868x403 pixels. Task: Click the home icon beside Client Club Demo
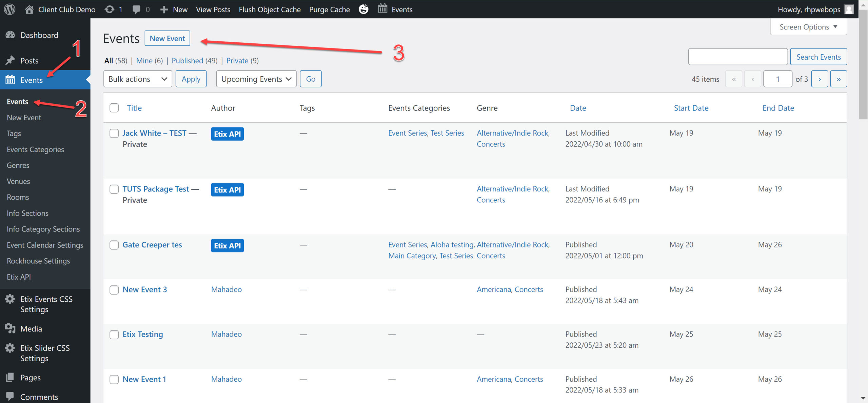(29, 9)
